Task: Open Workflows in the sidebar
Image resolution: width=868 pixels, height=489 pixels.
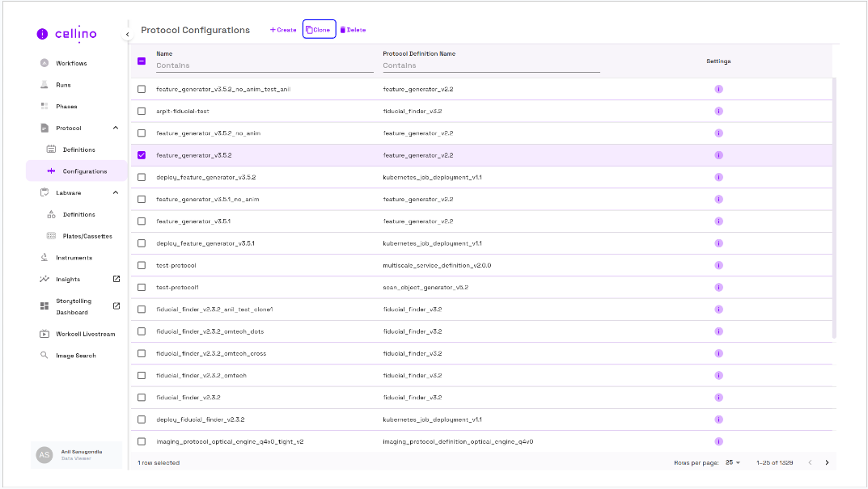Action: click(71, 63)
